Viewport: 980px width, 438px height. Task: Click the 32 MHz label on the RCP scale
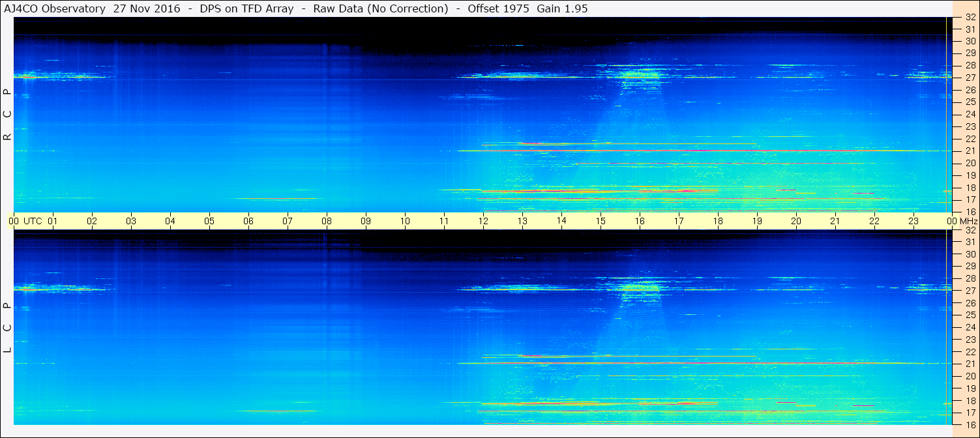tap(970, 18)
